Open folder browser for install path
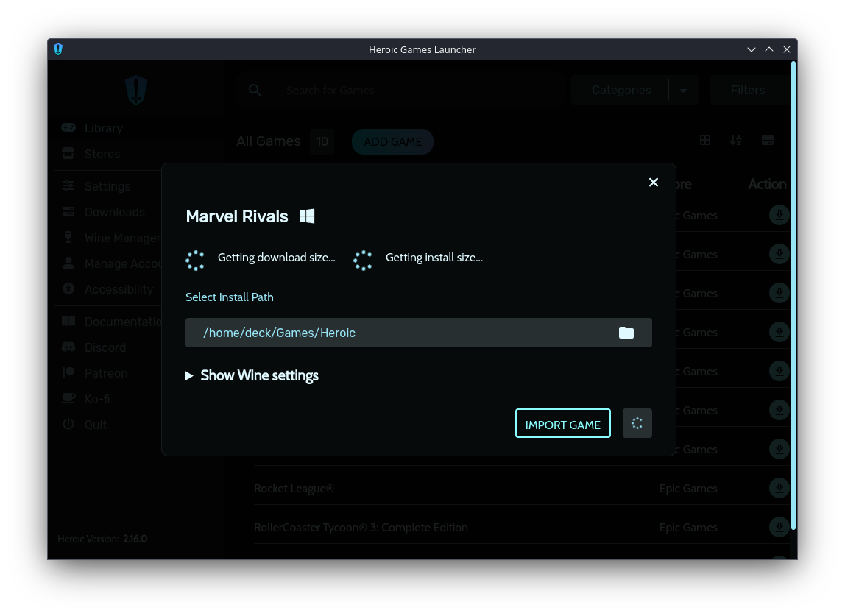 (626, 333)
